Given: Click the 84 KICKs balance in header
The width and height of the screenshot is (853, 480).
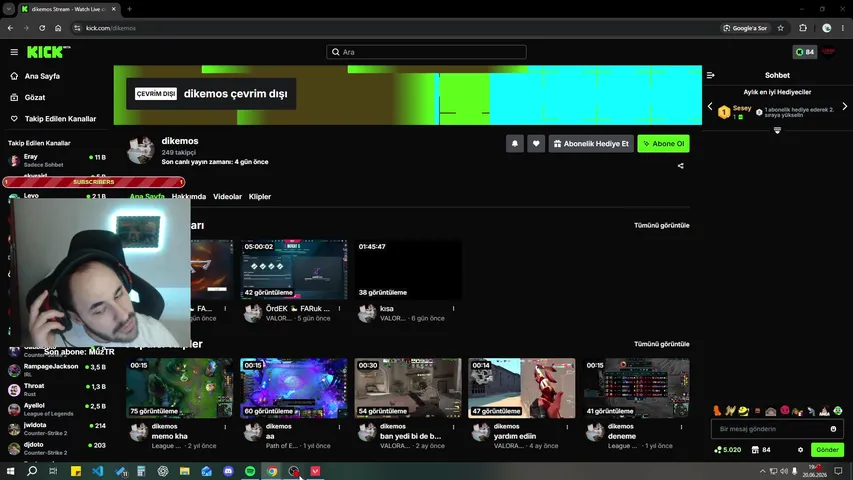Looking at the screenshot, I should (805, 52).
